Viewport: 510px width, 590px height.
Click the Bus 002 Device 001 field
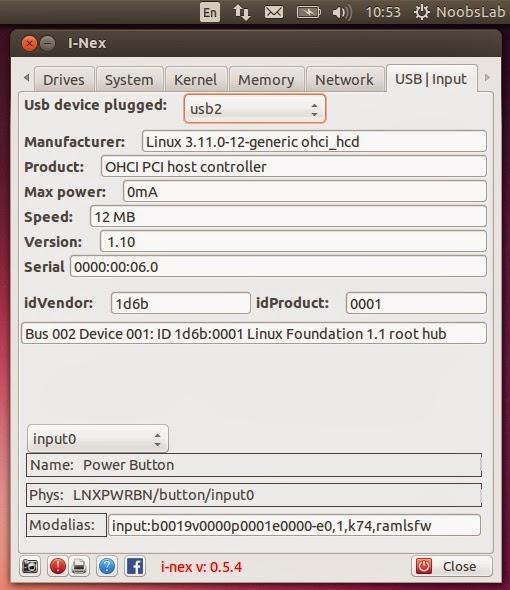click(x=254, y=333)
